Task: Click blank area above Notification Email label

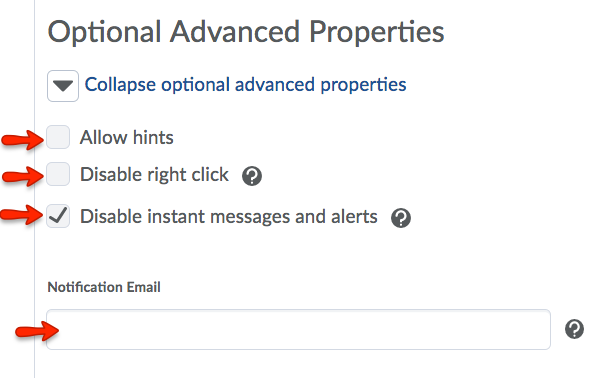Action: 271,254
